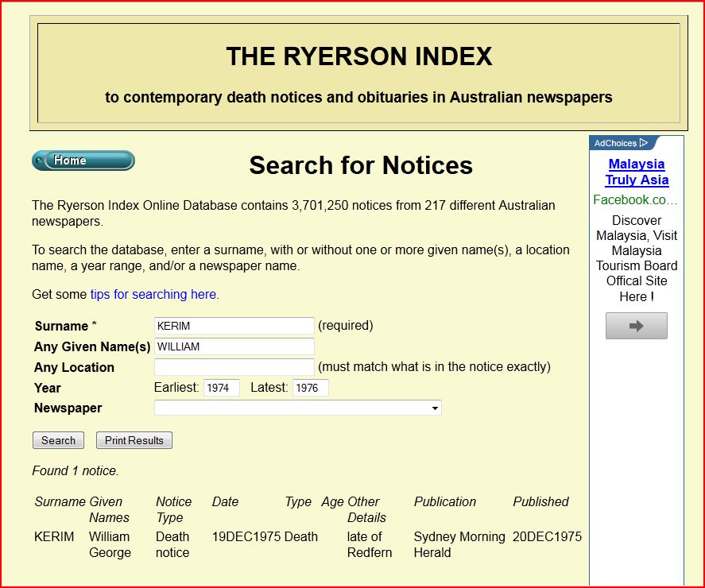
Task: Click the Search button
Action: click(x=59, y=440)
